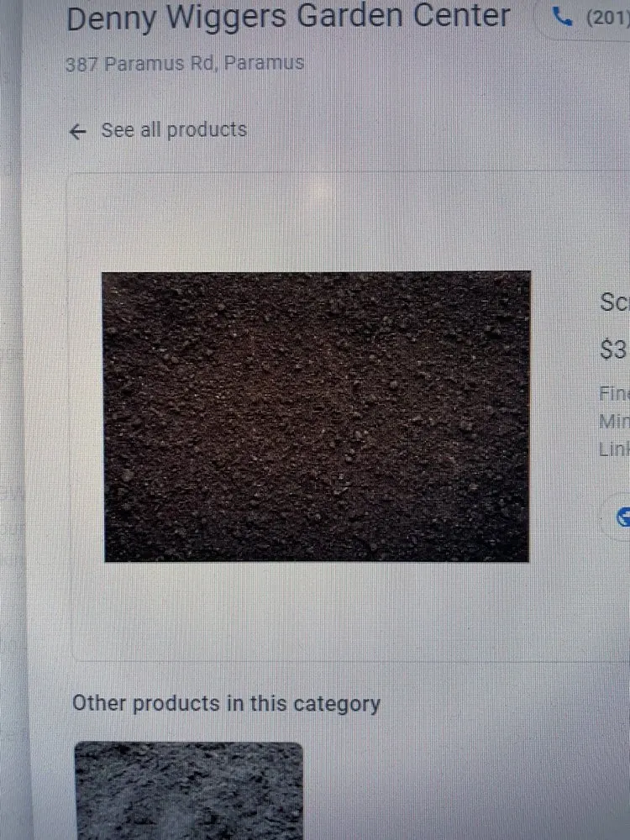Open the gray soil thumbnail under Other products
630x840 pixels.
[188, 790]
